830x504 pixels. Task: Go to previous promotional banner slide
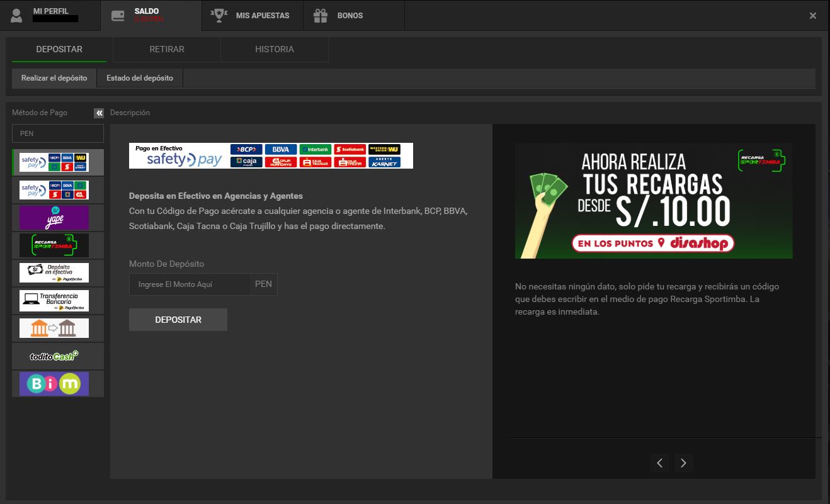pyautogui.click(x=659, y=463)
